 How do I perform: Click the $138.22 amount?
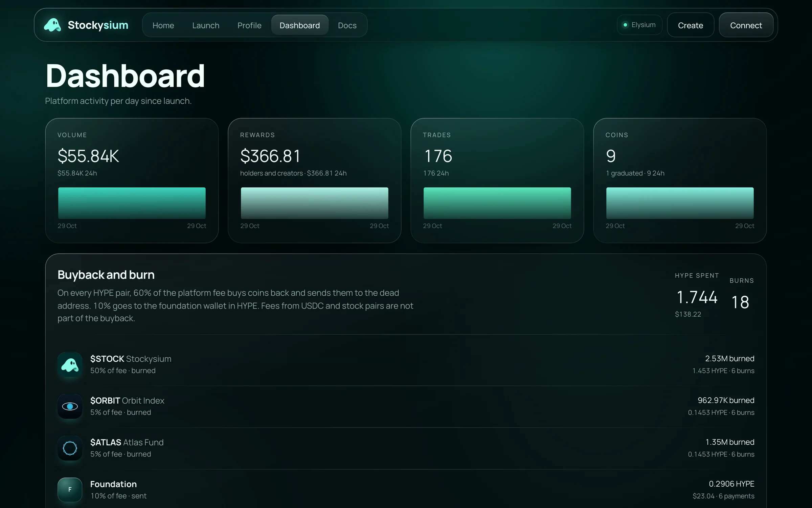(x=688, y=315)
